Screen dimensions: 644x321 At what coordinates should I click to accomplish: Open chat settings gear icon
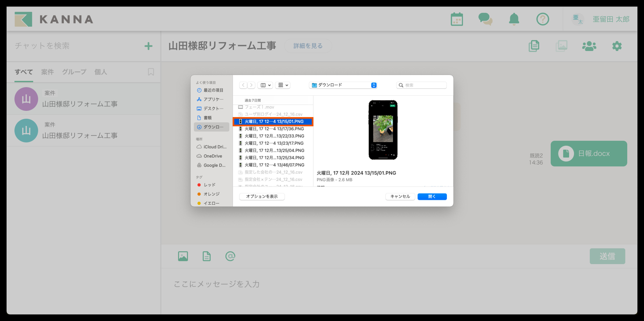tap(617, 46)
